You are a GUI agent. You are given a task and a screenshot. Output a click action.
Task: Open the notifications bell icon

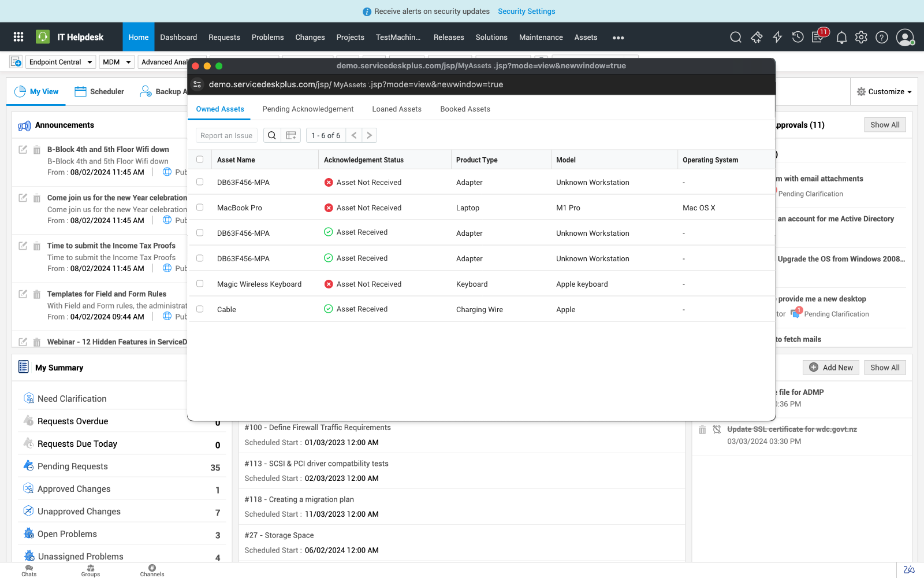pos(841,38)
